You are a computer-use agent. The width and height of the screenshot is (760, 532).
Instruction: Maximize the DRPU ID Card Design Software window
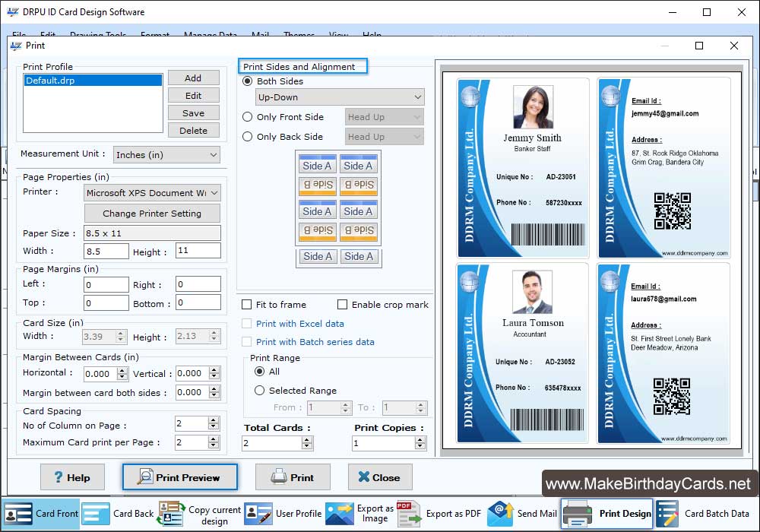tap(707, 12)
